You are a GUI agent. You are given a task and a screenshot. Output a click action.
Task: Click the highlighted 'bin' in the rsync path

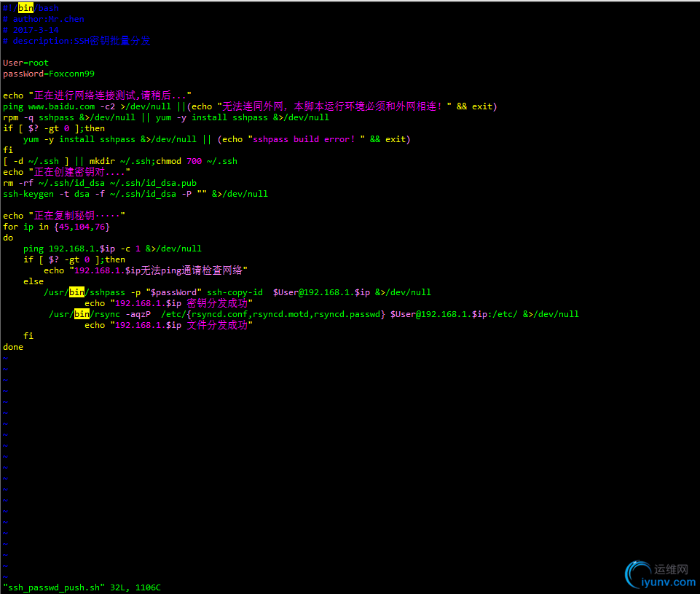click(x=82, y=314)
